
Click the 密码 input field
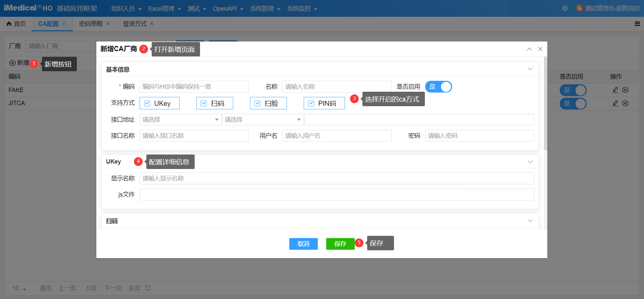click(x=480, y=136)
